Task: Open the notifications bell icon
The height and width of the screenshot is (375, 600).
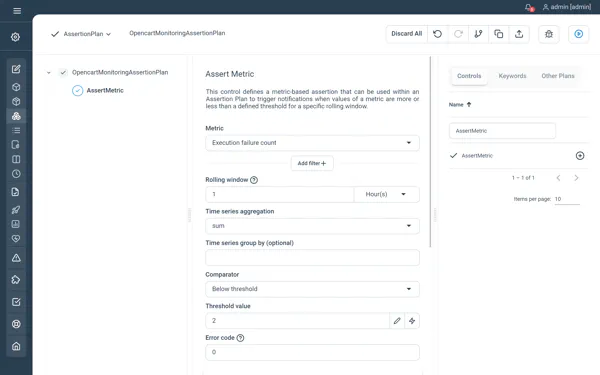Action: point(529,7)
